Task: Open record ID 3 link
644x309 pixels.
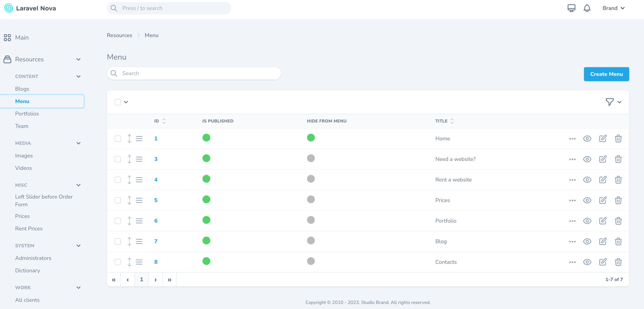Action: click(156, 159)
